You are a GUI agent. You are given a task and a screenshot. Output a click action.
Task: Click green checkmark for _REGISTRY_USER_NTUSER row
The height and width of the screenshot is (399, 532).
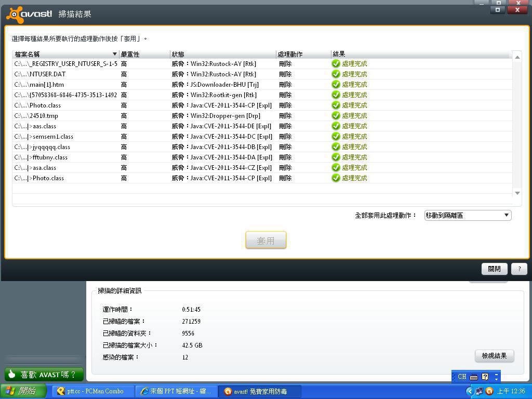336,64
